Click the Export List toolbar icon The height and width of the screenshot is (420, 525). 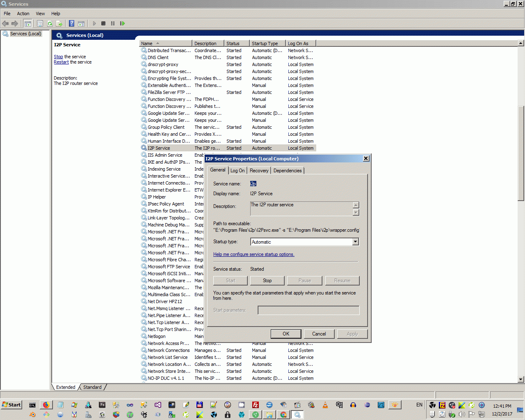[x=59, y=24]
